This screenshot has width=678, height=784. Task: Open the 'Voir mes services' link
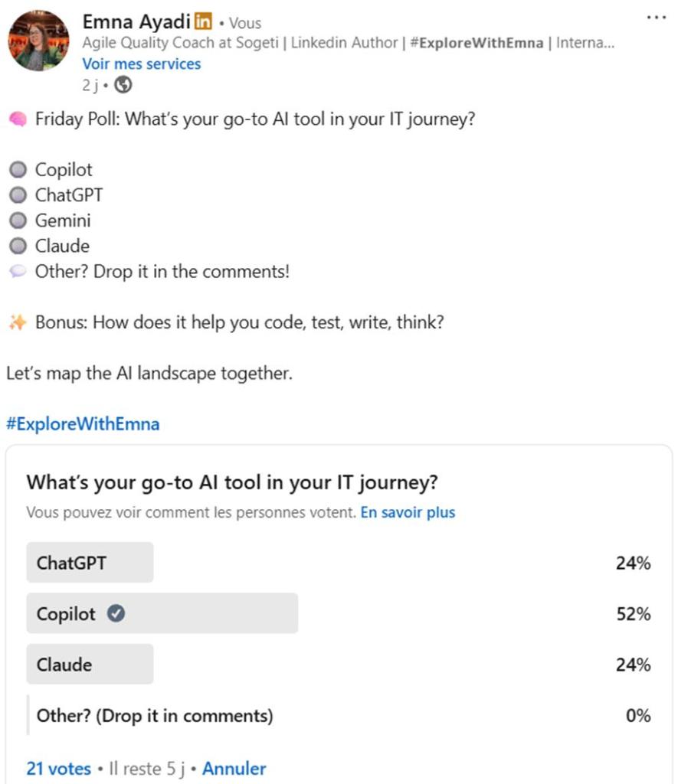tap(141, 64)
